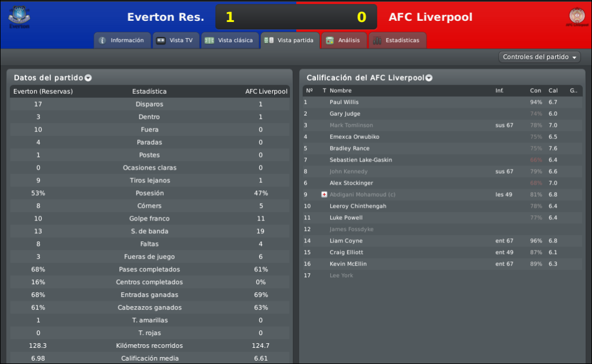The image size is (592, 364).
Task: Open the Análisis tab
Action: (x=344, y=41)
